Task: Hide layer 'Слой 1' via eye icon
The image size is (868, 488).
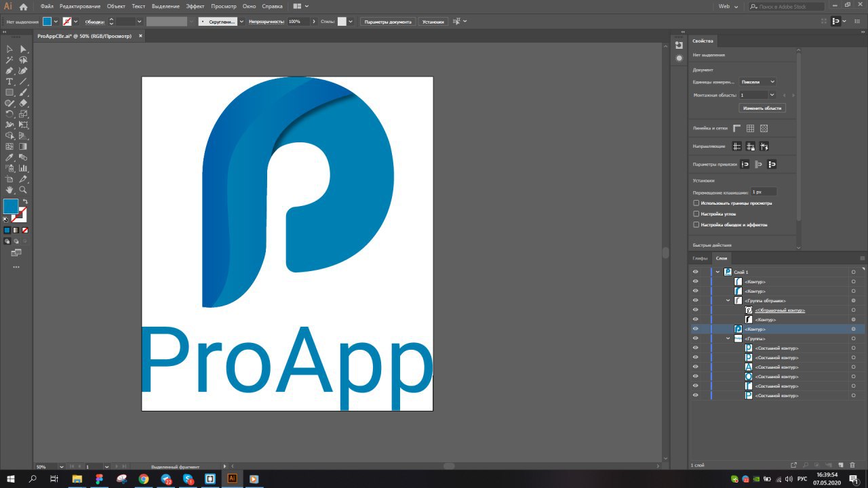Action: 695,272
